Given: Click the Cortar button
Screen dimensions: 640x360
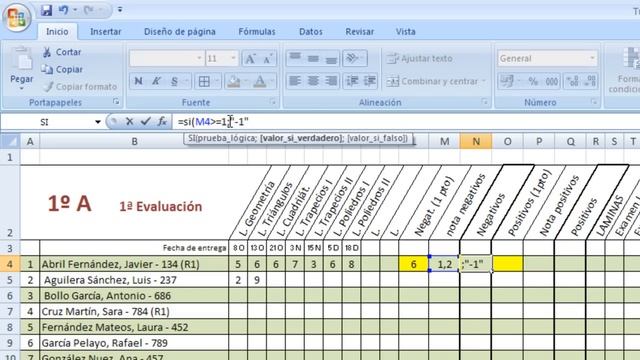Looking at the screenshot, I should point(62,52).
